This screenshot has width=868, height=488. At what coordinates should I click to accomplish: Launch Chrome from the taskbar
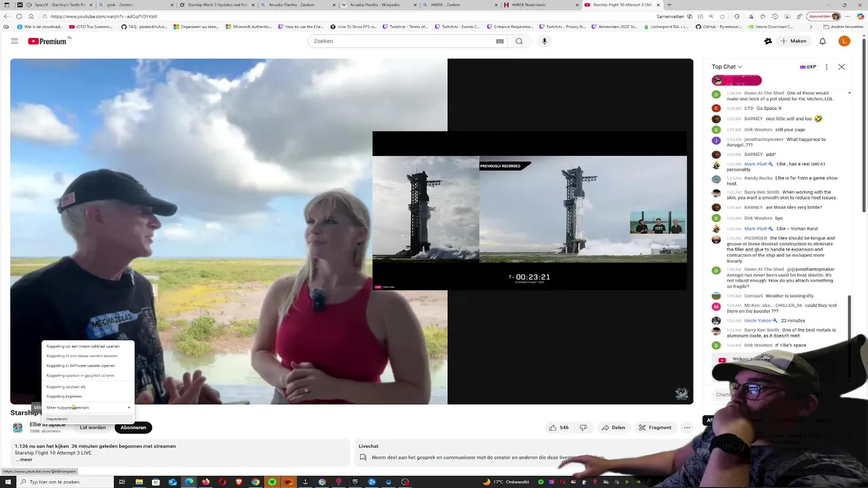click(x=256, y=482)
